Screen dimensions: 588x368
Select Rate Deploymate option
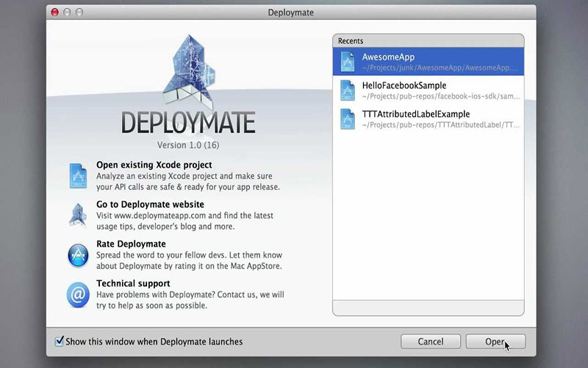[x=131, y=244]
